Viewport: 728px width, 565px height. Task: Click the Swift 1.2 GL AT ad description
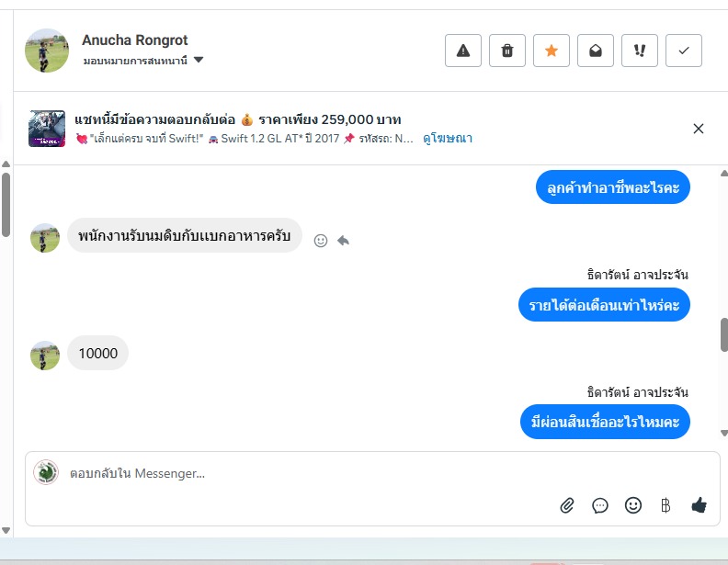tap(244, 138)
